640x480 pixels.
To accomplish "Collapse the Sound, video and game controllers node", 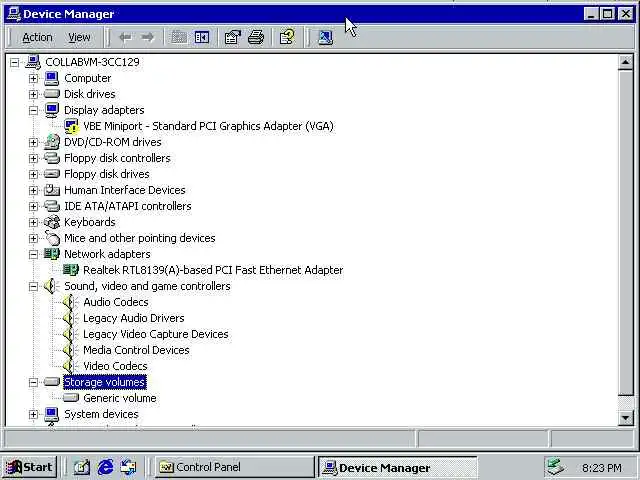I will [33, 287].
